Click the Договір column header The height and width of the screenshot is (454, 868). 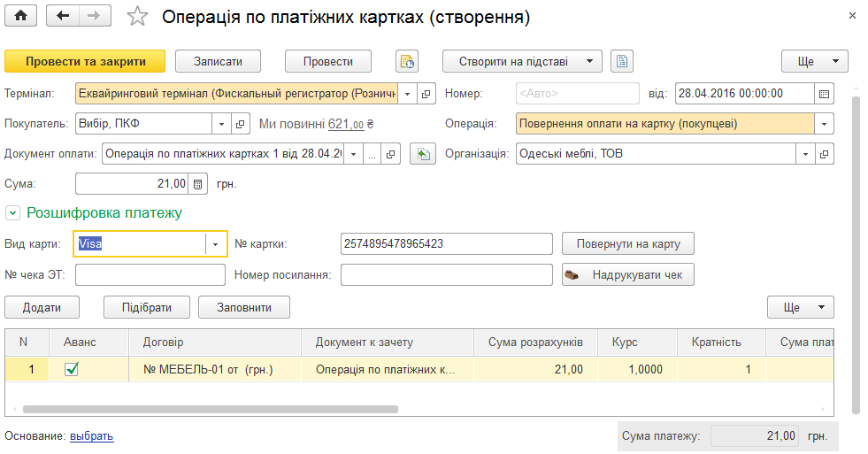[215, 342]
